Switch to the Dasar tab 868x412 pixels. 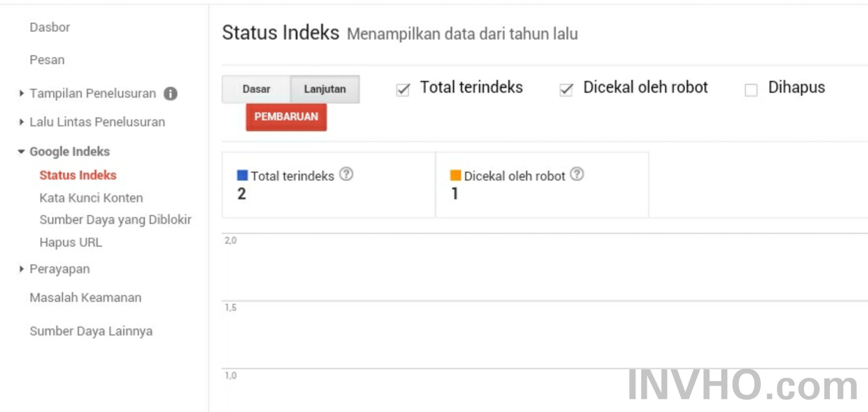click(x=256, y=89)
